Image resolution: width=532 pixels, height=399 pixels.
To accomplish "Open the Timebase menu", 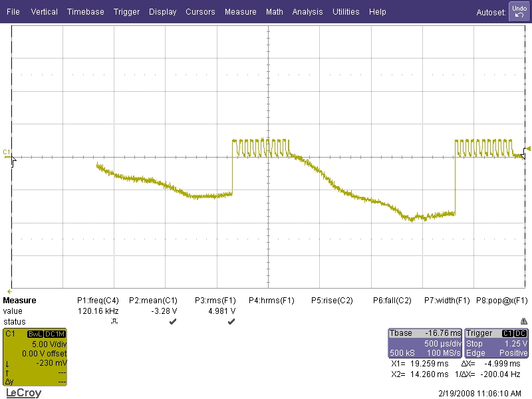I will click(x=85, y=12).
